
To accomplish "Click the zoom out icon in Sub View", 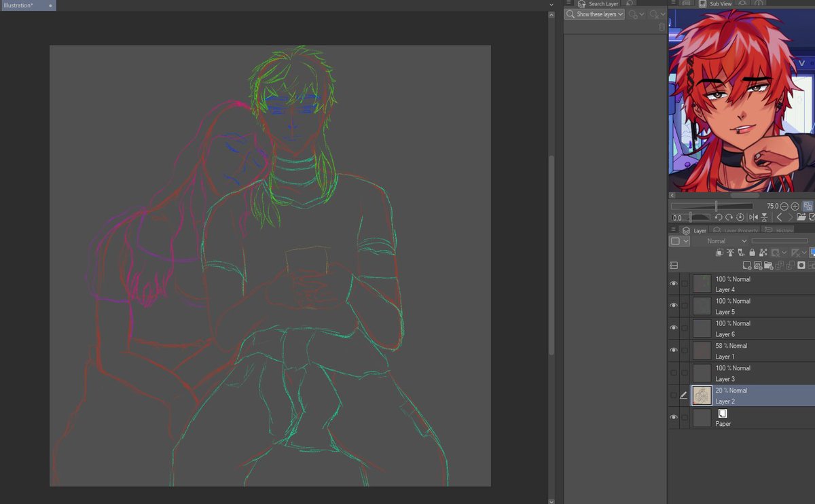I will [784, 206].
